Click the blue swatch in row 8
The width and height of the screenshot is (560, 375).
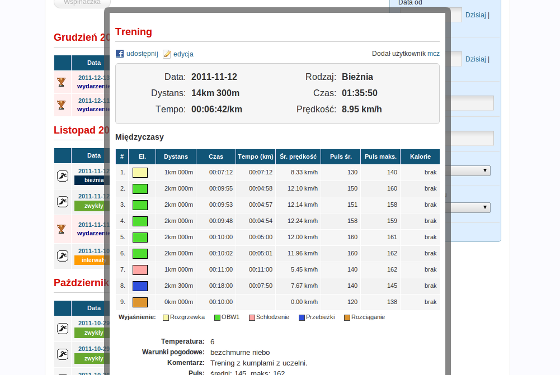140,286
